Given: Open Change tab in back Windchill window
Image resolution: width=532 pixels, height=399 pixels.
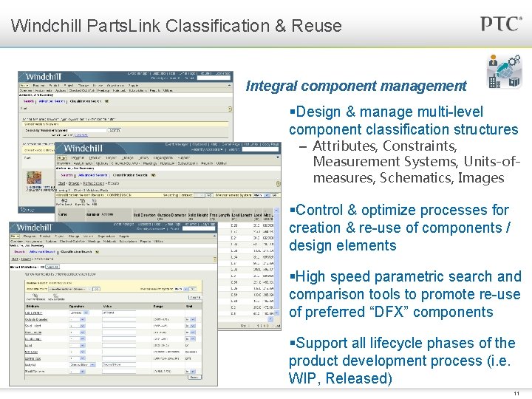Looking at the screenshot, I should coord(83,86).
